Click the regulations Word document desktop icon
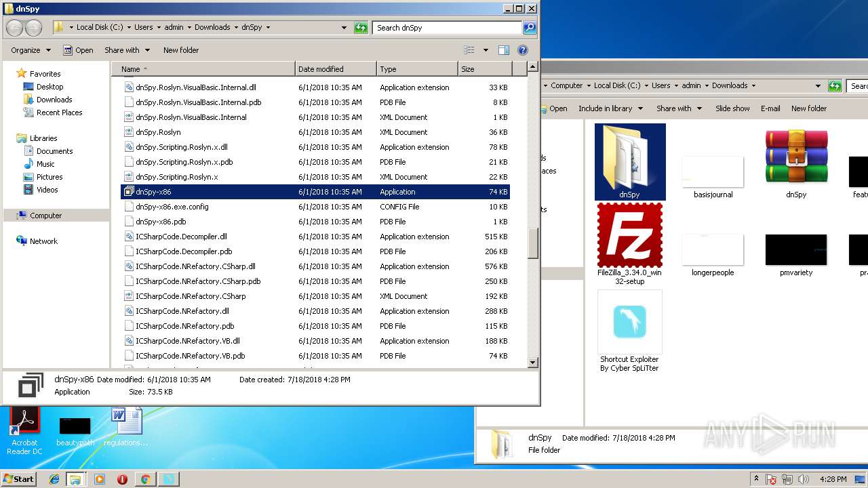The width and height of the screenshot is (868, 488). pyautogui.click(x=126, y=427)
